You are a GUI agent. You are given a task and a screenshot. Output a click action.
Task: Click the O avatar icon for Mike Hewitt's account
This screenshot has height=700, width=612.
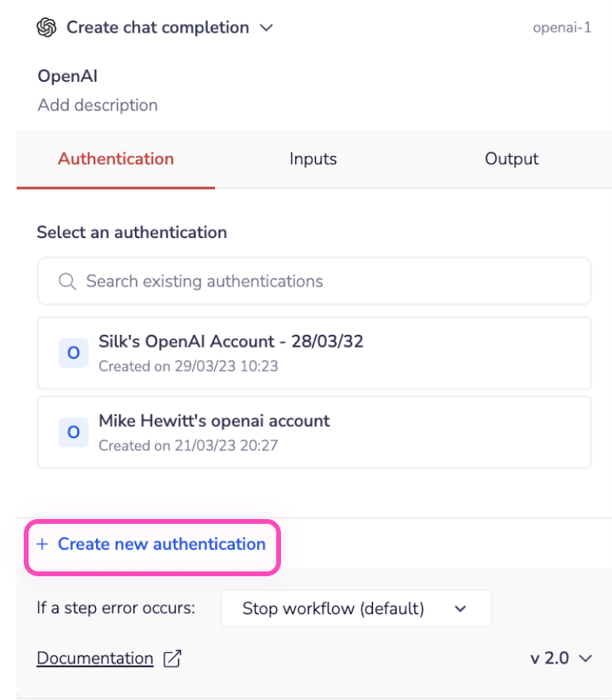(x=73, y=432)
